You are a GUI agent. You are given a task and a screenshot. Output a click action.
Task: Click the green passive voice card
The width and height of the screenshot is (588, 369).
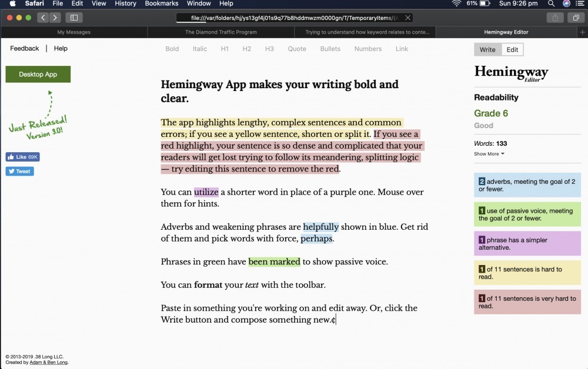pos(527,214)
